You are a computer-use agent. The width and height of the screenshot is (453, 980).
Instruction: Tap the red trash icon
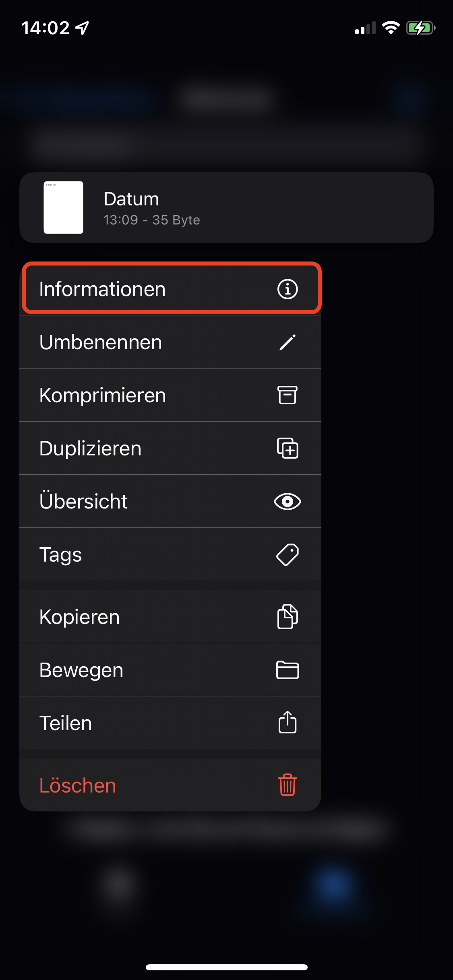288,784
